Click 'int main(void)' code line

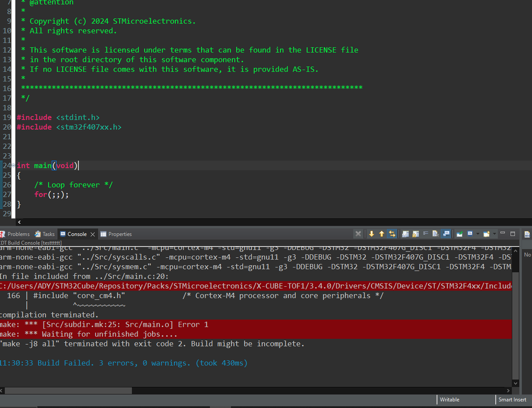coord(47,166)
